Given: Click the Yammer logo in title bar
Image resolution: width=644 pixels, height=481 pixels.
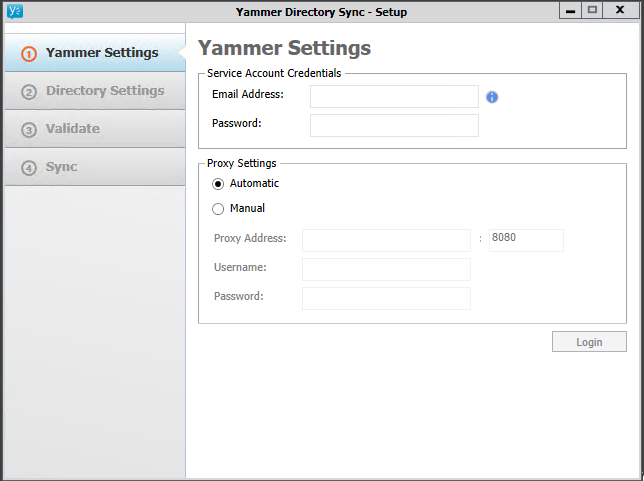Looking at the screenshot, I should 14,11.
